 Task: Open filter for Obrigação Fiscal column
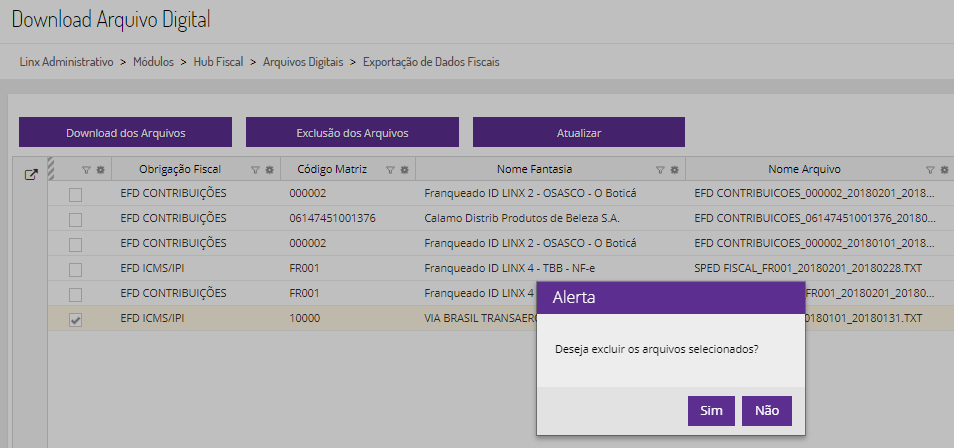pos(255,170)
